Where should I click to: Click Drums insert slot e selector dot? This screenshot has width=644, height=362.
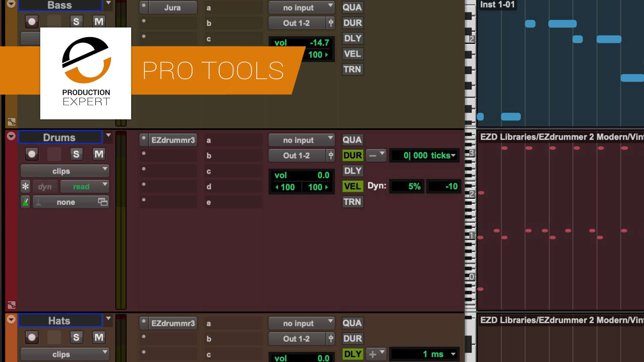pos(144,200)
